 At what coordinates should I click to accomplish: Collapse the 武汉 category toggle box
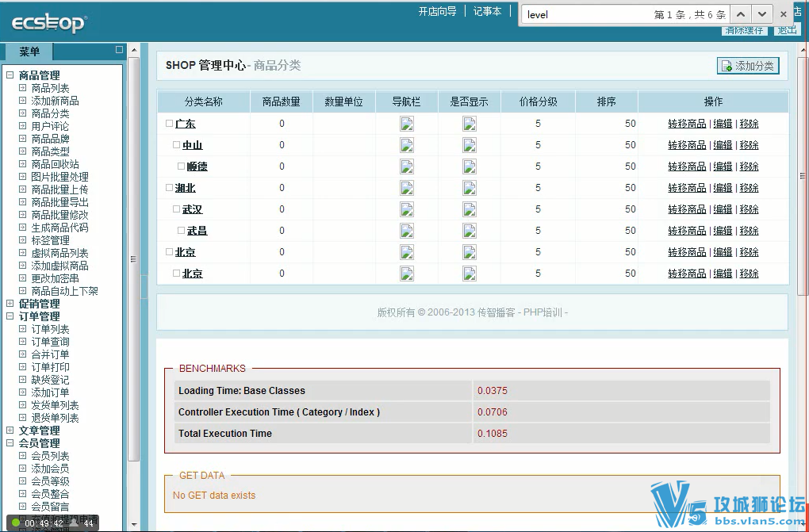[x=176, y=209]
